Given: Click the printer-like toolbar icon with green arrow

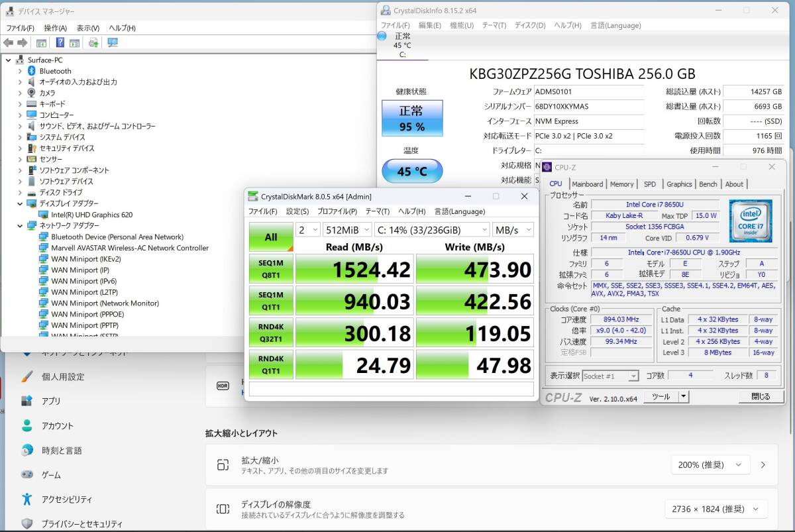Looking at the screenshot, I should tap(93, 43).
